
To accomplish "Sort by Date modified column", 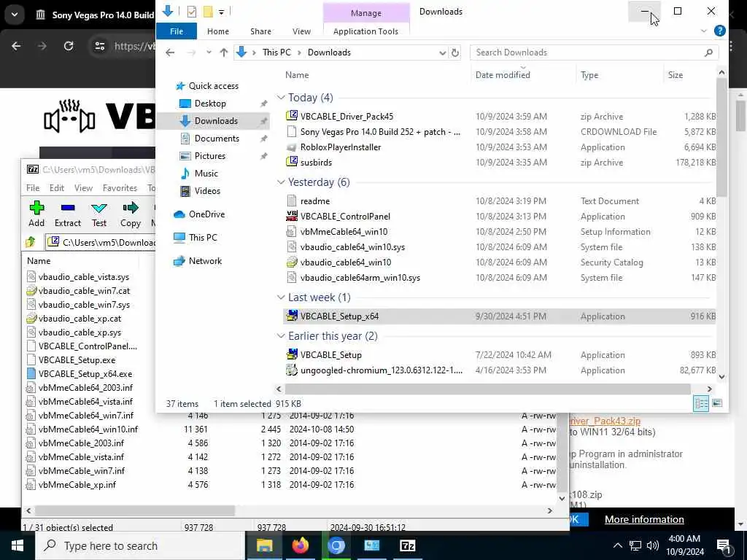I will [x=502, y=75].
